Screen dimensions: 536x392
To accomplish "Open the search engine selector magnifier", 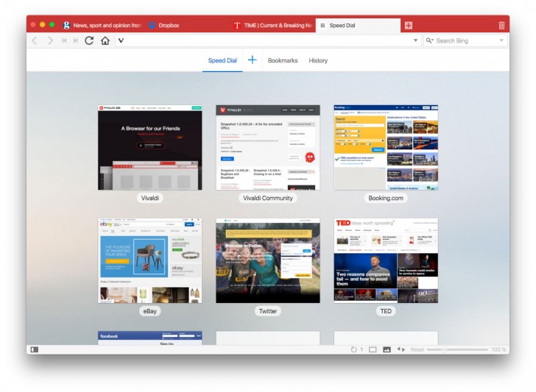I will (x=429, y=40).
